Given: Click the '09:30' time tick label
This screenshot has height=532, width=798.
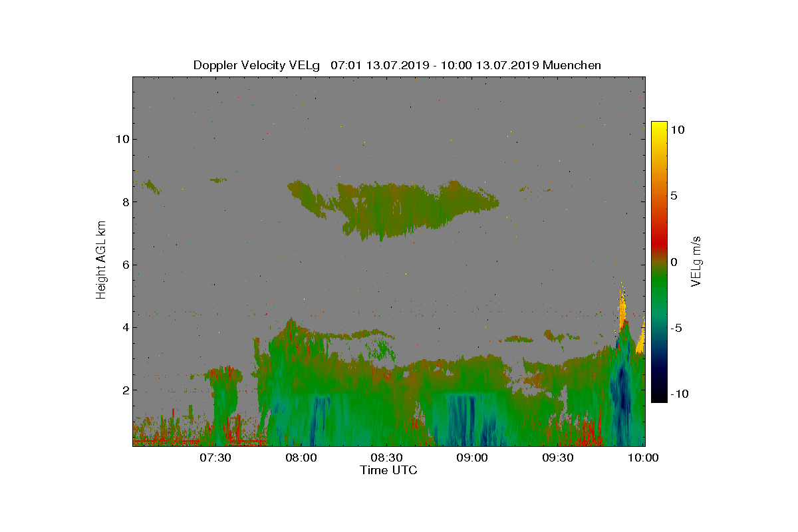Looking at the screenshot, I should pyautogui.click(x=558, y=458).
